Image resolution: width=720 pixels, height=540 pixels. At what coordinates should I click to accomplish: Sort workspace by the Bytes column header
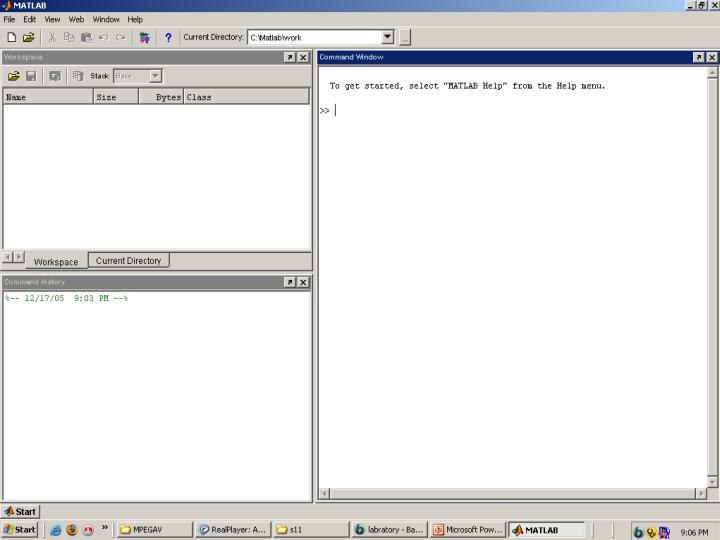(x=161, y=97)
